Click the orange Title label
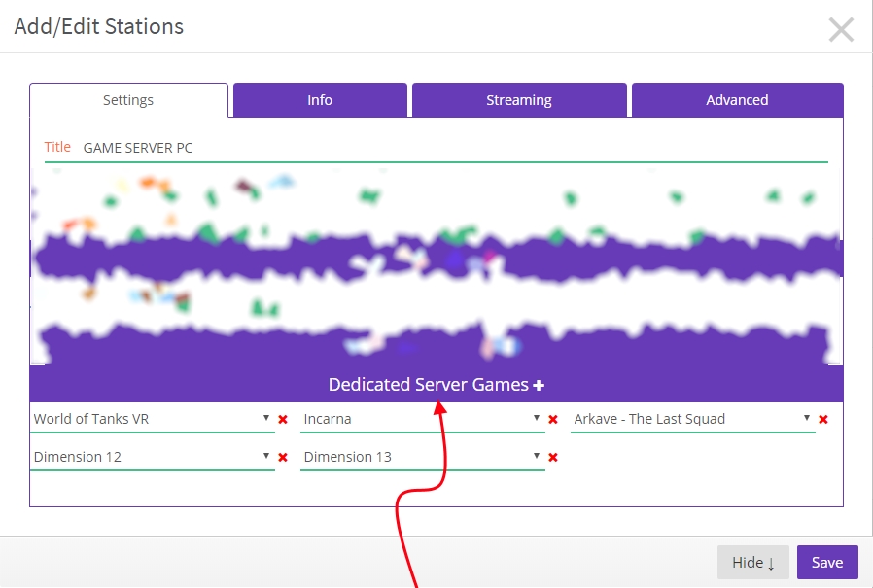 pyautogui.click(x=57, y=147)
